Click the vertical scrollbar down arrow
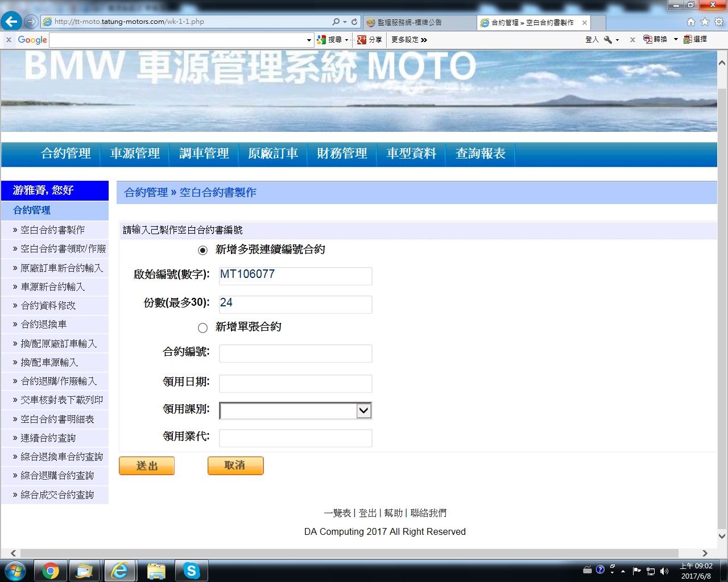 coord(722,536)
